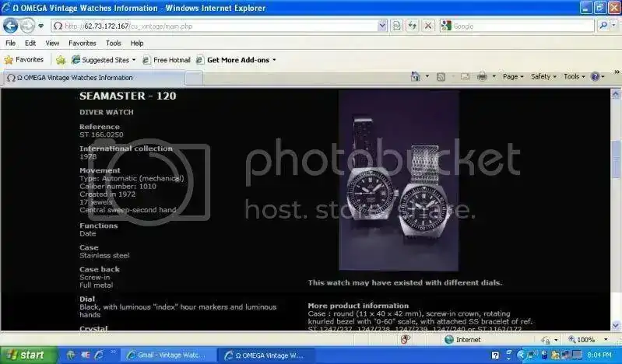Viewport: 622px width, 364px height.
Task: Click the Caliber number: 1010 text
Action: point(118,187)
